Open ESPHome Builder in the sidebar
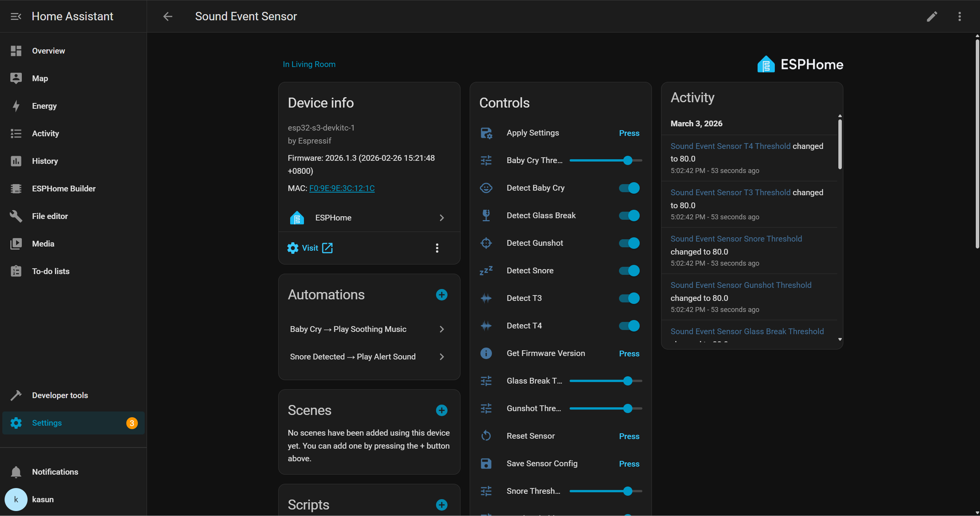Image resolution: width=980 pixels, height=516 pixels. pos(64,189)
